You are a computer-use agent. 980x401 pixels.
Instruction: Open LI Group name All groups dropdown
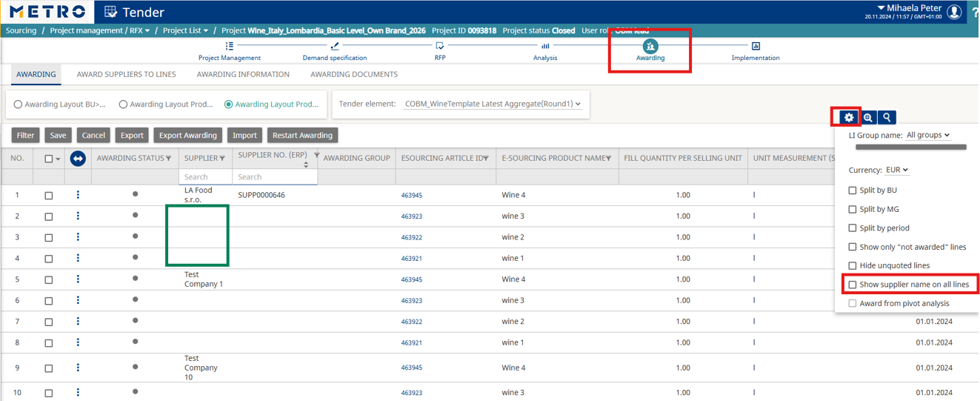(928, 136)
